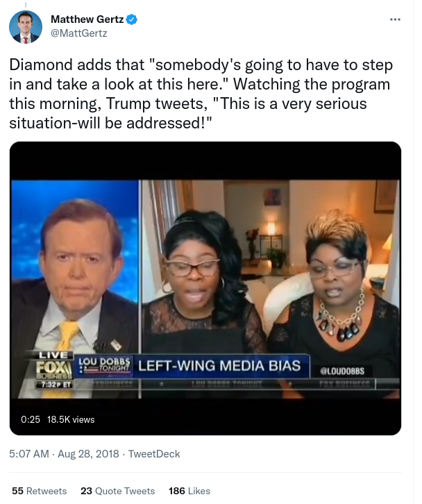This screenshot has height=504, width=422.
Task: Click the 18.5K views counter
Action: point(71,419)
